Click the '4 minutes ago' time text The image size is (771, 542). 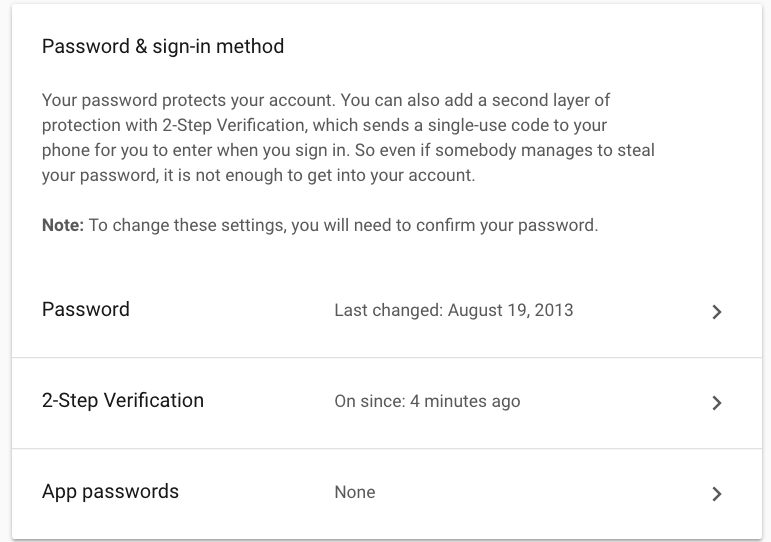point(465,401)
